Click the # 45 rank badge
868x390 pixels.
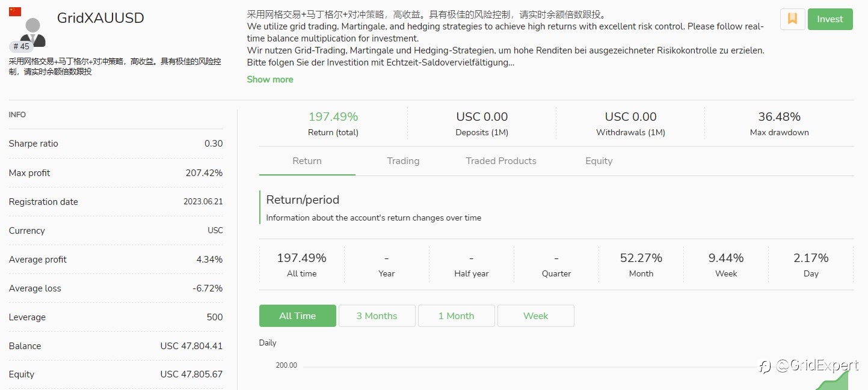click(21, 46)
